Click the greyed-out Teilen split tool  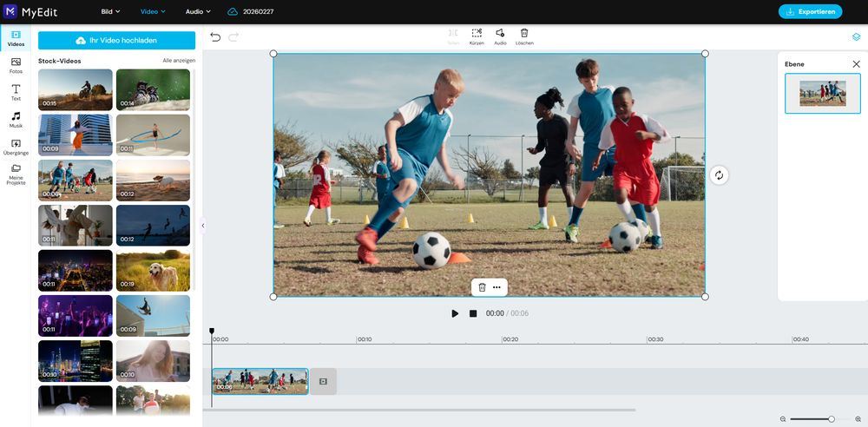453,36
